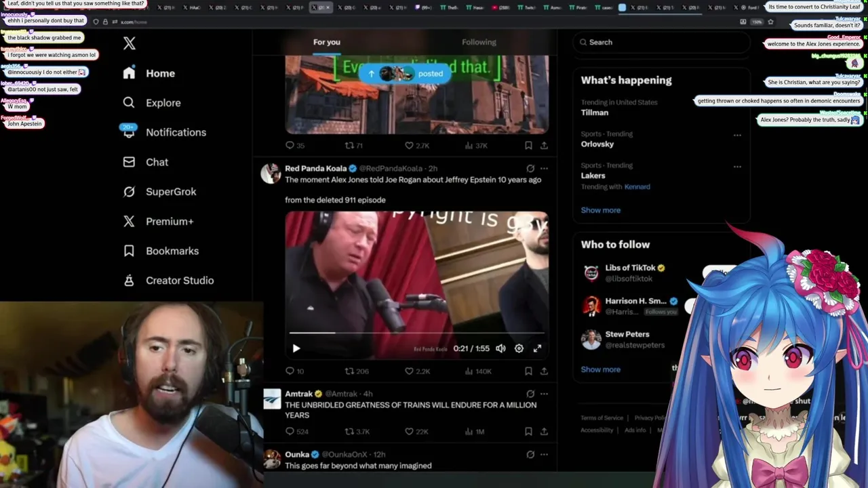The image size is (868, 488).
Task: Open Red Panda Koala profile avatar
Action: point(271,174)
